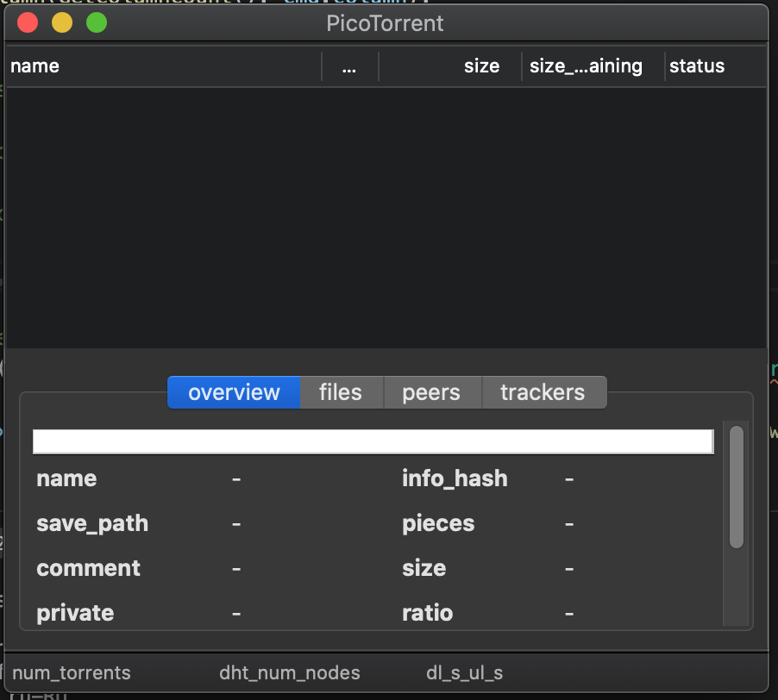Click the overview panel vertical scrollbar

click(737, 487)
